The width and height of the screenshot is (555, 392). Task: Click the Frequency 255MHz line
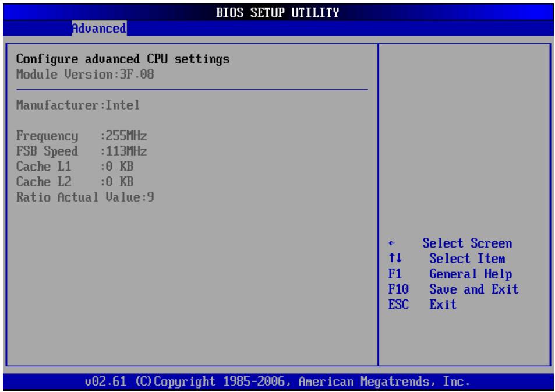[x=82, y=136]
